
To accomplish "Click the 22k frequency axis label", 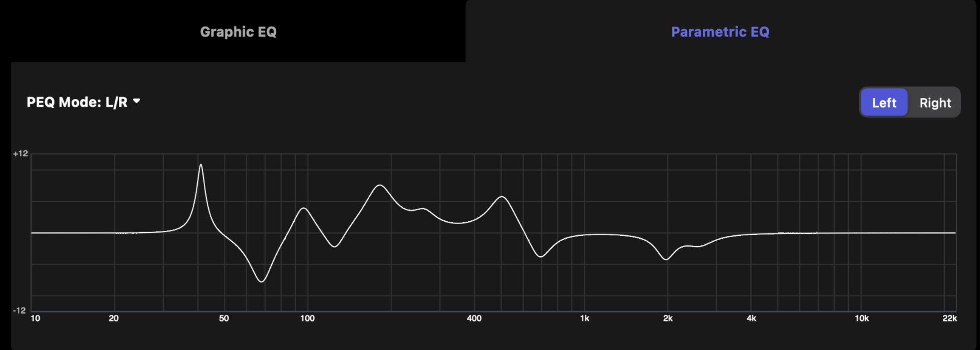I will point(950,318).
